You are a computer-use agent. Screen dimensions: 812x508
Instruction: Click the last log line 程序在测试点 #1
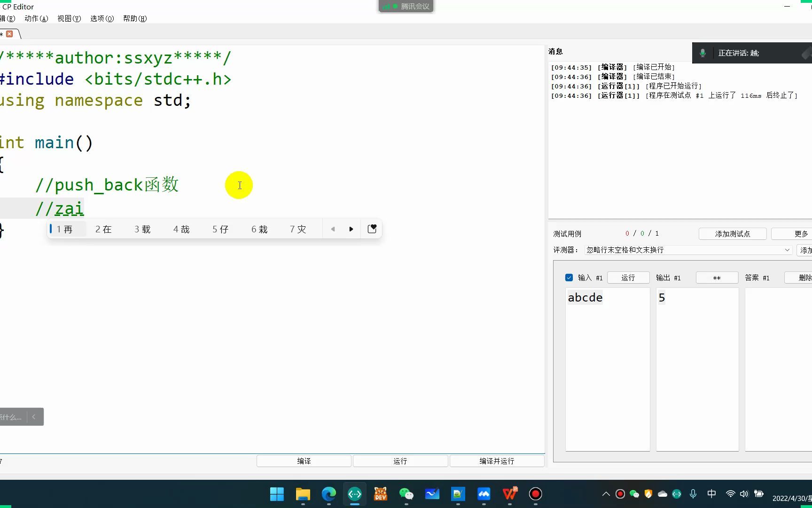[674, 95]
